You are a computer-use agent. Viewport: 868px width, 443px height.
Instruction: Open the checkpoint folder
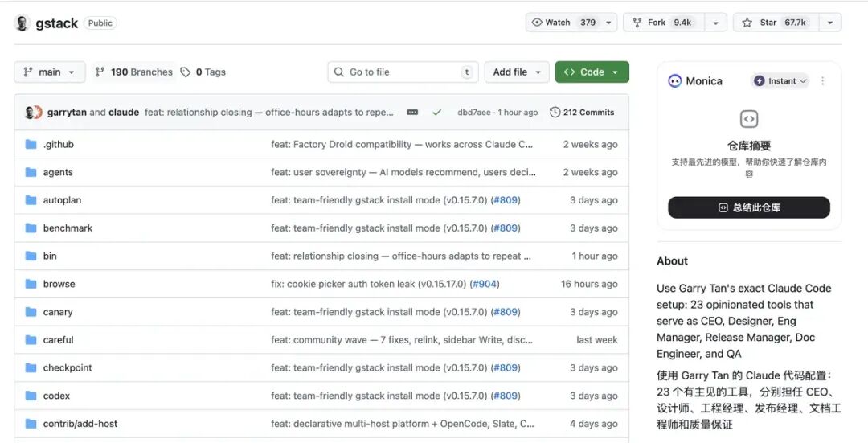coord(68,367)
